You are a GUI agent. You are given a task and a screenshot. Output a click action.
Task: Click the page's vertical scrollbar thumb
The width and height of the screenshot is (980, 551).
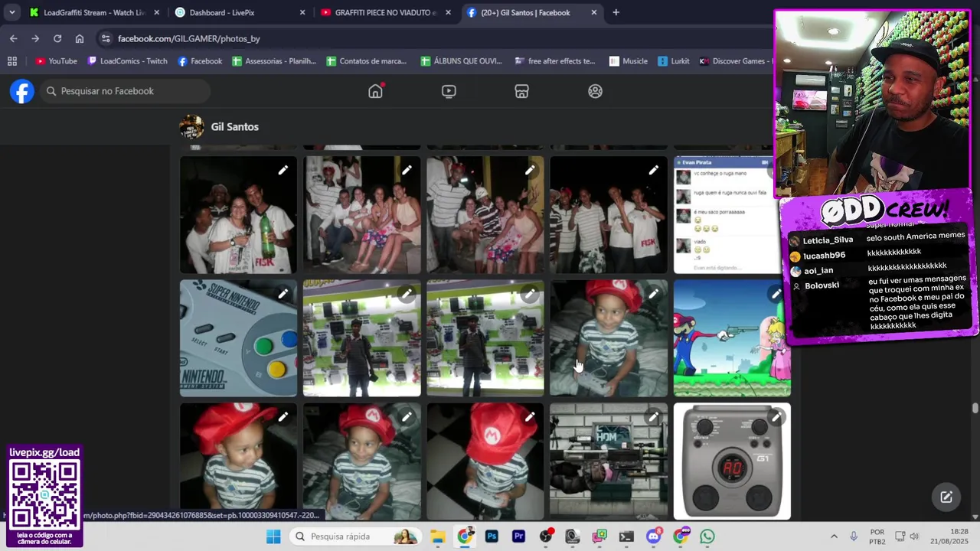point(975,409)
